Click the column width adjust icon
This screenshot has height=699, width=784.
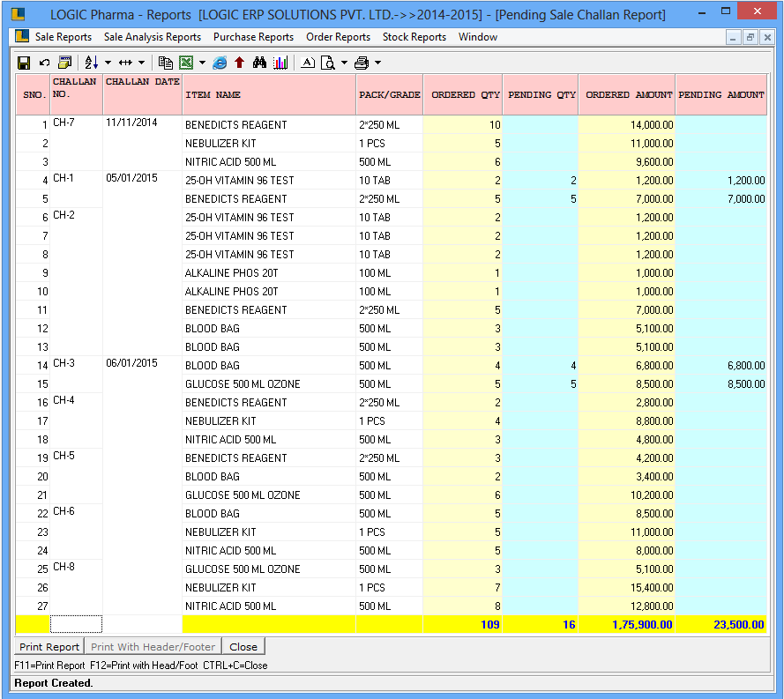coord(125,63)
